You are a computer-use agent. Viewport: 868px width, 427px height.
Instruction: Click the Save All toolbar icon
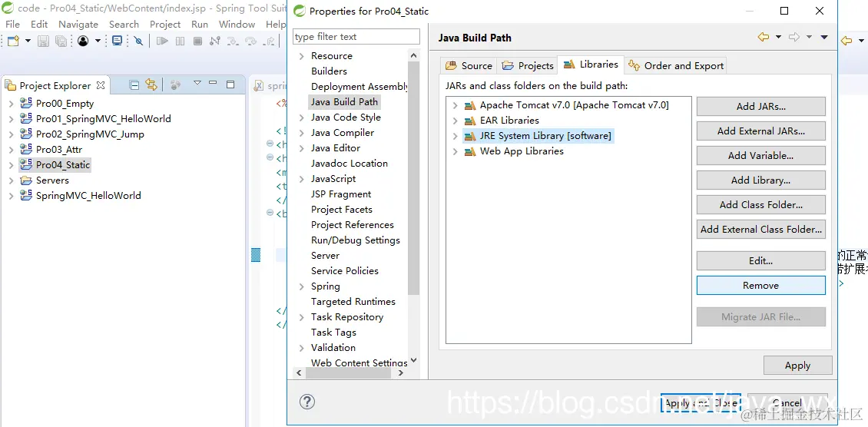pos(61,41)
